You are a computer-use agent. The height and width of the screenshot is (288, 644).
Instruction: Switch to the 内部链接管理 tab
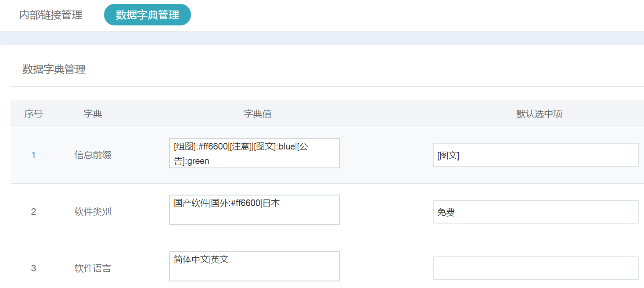tap(51, 15)
